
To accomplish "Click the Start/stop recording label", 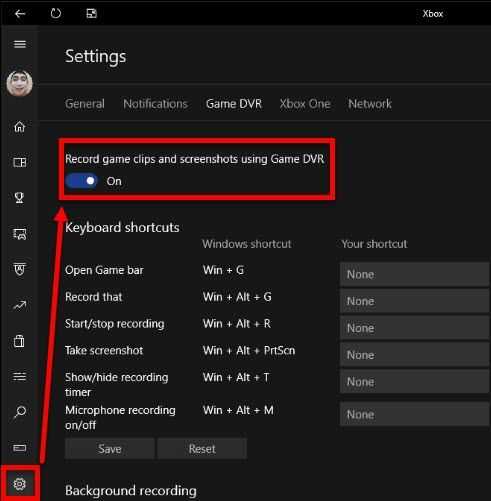I will coord(115,324).
